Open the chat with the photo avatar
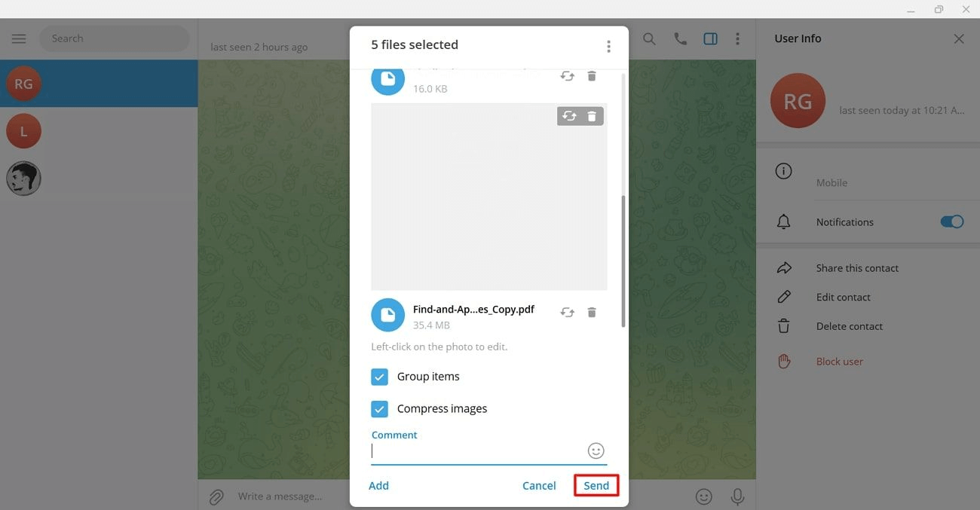 [99, 179]
